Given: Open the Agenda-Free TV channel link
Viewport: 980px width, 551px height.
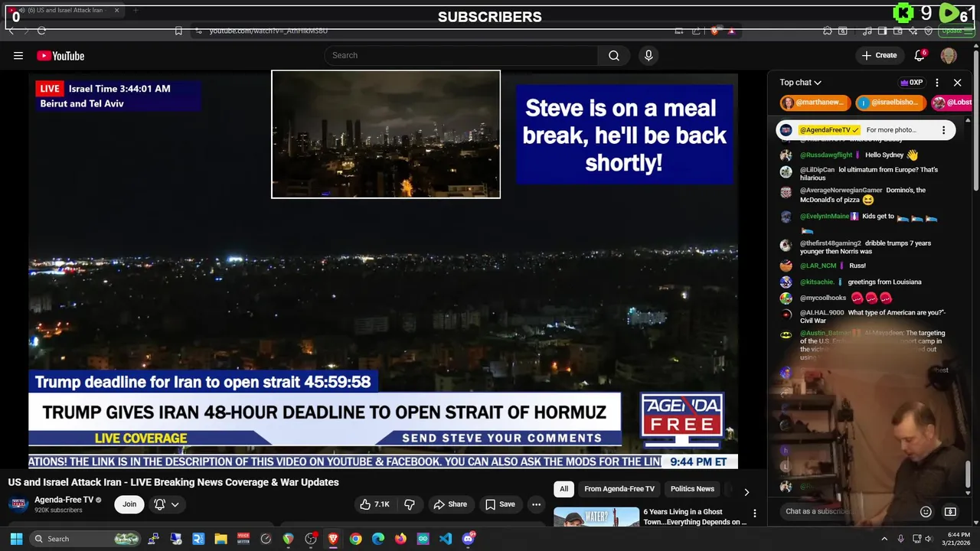Looking at the screenshot, I should (64, 500).
